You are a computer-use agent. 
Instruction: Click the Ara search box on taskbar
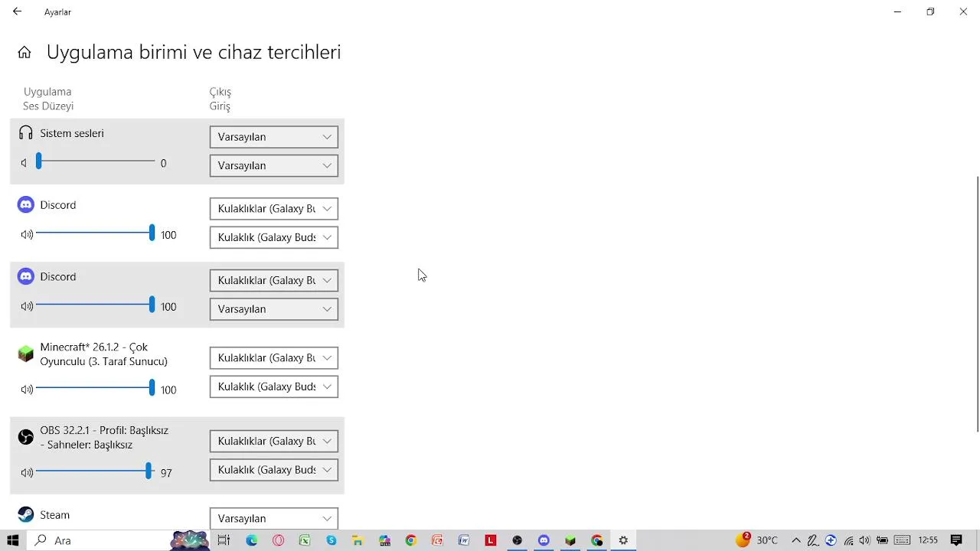100,540
